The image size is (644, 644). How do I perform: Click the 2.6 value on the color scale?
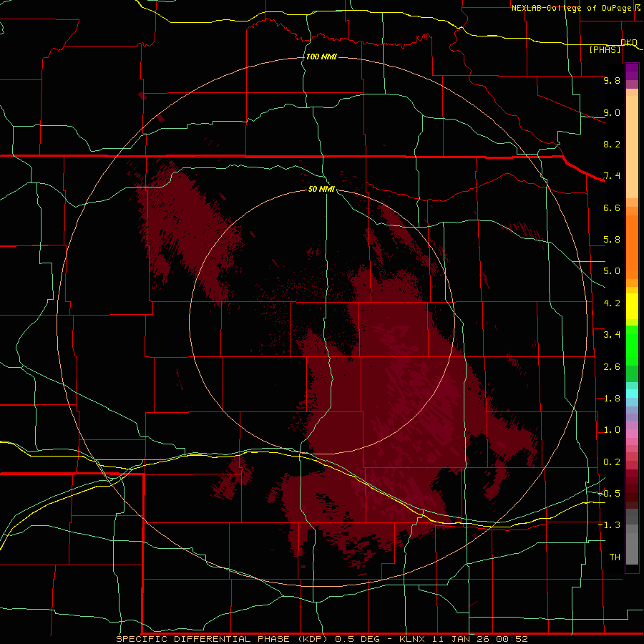612,367
